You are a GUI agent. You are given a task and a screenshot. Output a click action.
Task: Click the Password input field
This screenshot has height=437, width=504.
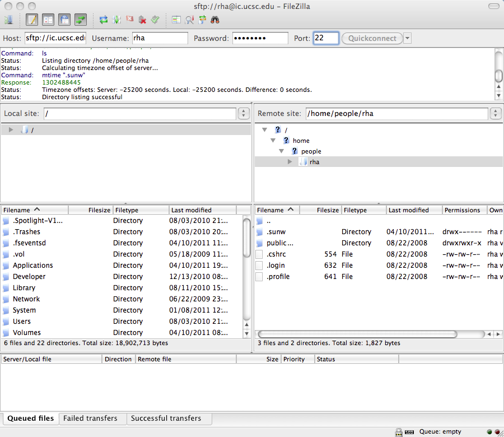(x=260, y=38)
